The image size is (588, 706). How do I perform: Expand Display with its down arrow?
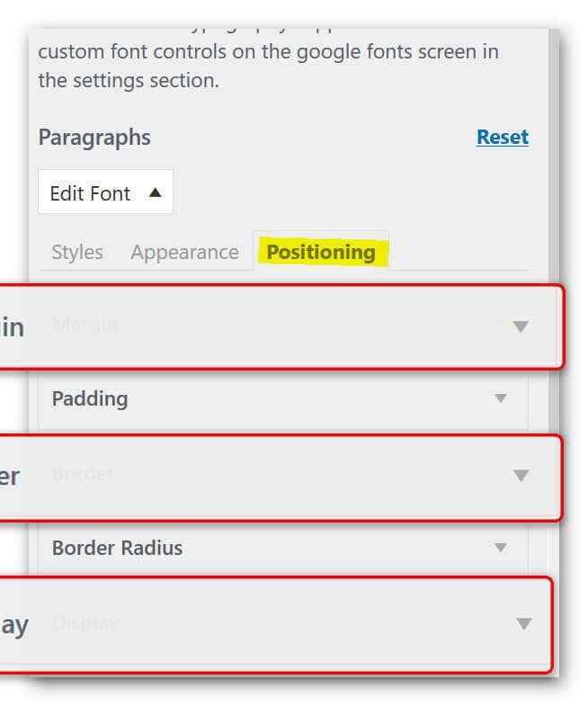(523, 623)
